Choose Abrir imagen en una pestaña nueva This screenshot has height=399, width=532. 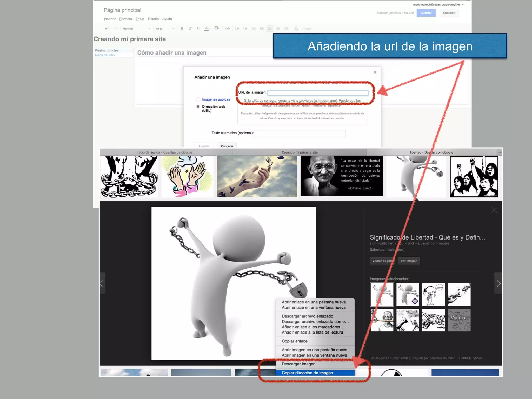(315, 350)
